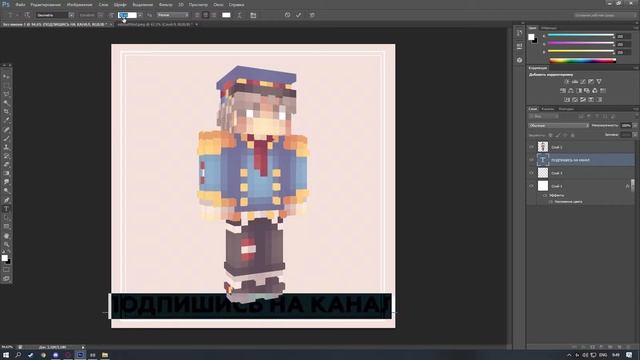Select the Quick Selection tool
640x360 pixels.
coord(6,102)
